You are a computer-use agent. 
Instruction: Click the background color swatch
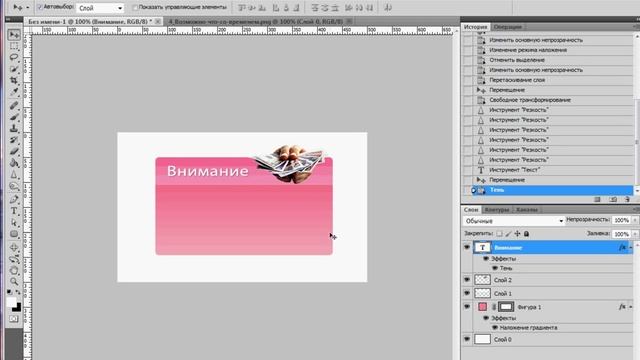click(18, 309)
